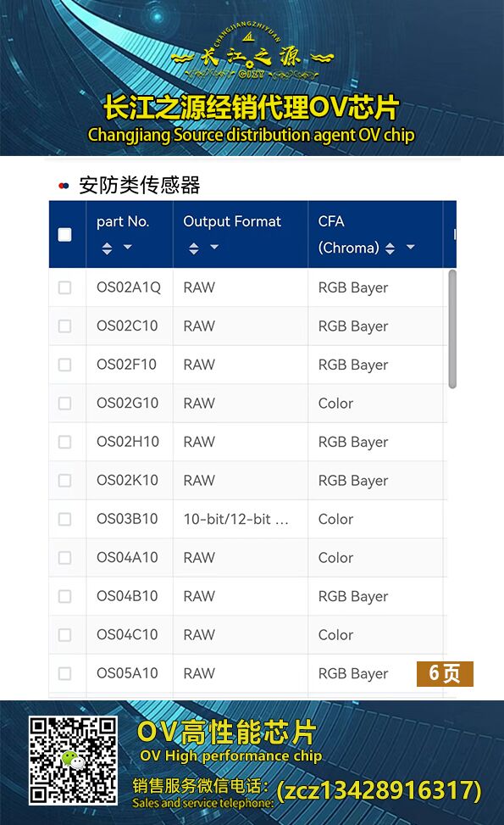Viewport: 504px width, 825px height.
Task: Click the vertical table scrollbar thumb
Action: [x=452, y=329]
